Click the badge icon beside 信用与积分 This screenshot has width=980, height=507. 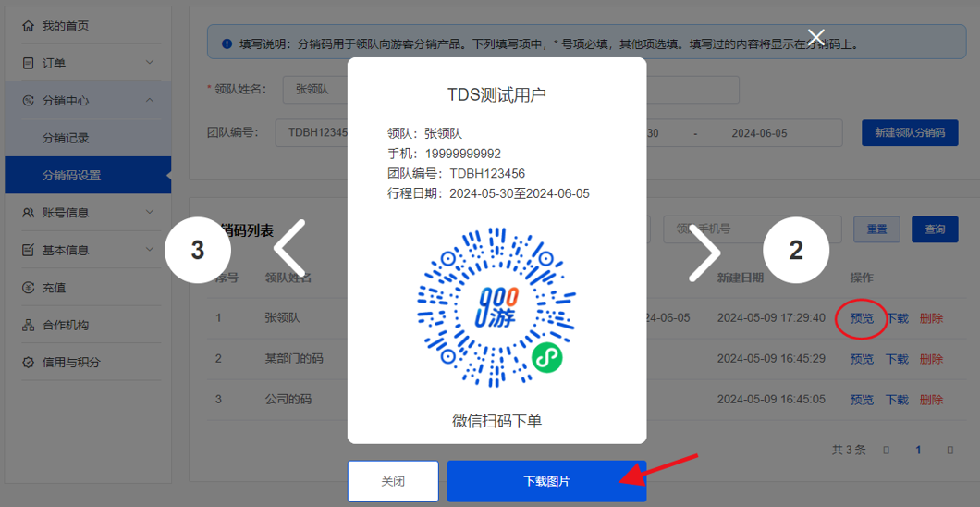coord(28,363)
